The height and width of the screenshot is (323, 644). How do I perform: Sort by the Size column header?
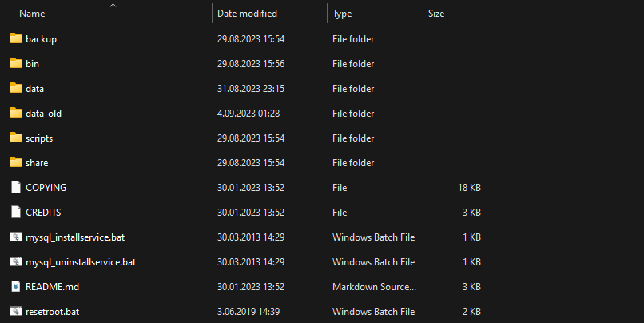pyautogui.click(x=436, y=14)
